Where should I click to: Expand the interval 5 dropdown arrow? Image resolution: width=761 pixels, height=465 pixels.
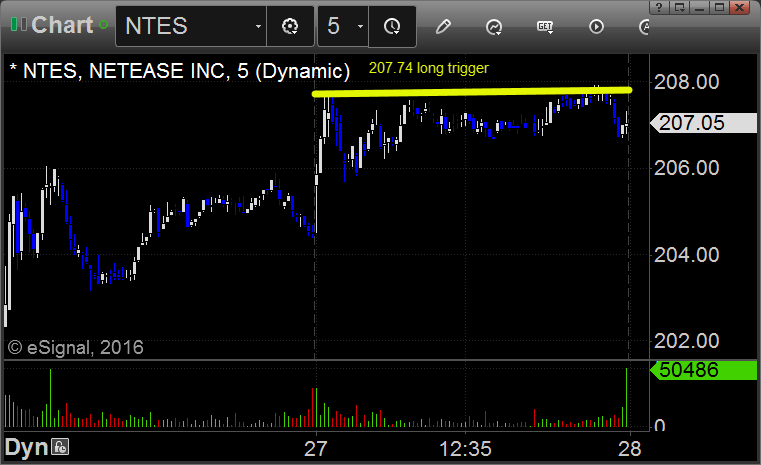(360, 26)
